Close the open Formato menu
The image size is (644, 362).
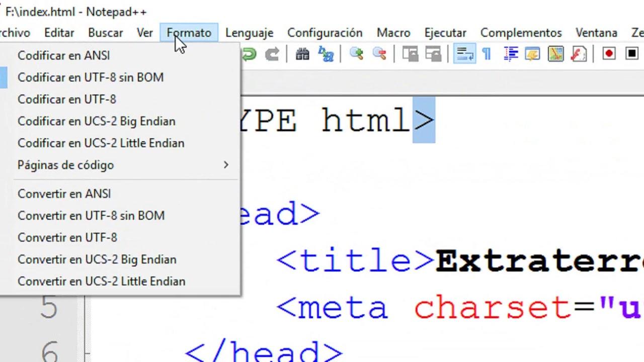point(189,33)
